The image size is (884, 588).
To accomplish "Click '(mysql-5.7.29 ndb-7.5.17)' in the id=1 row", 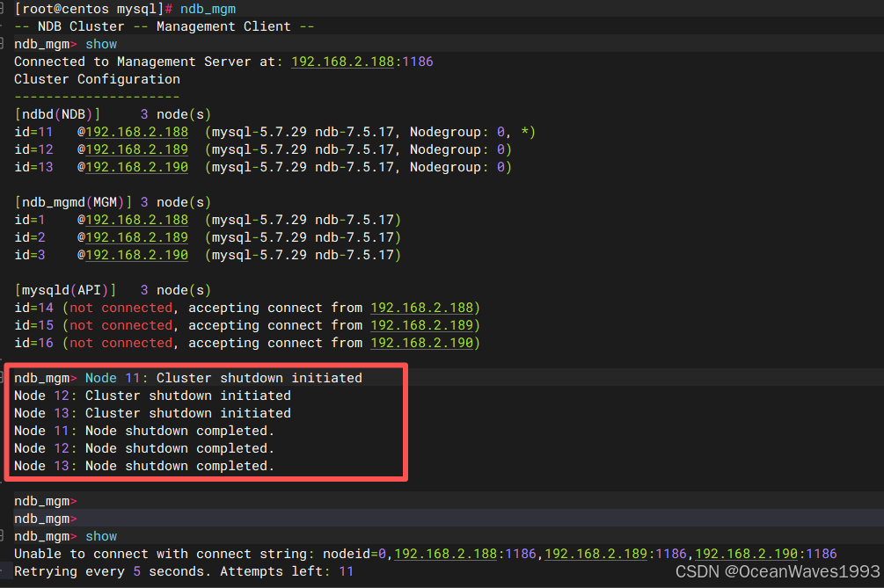I will (x=303, y=220).
